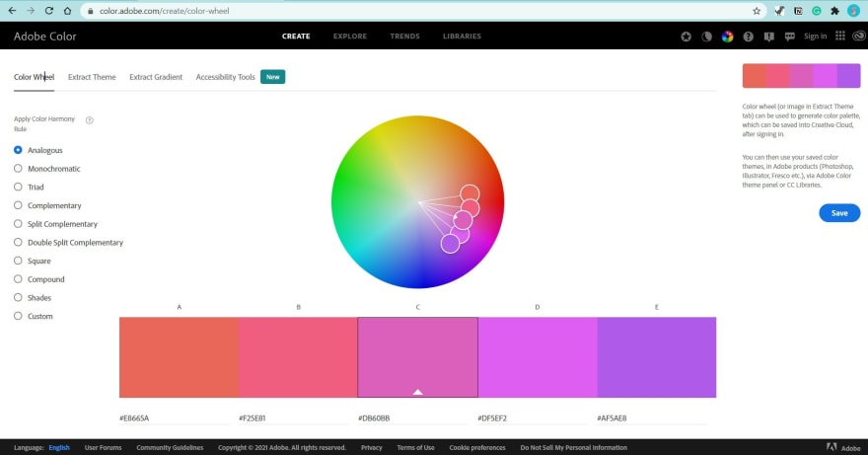Click the site lock icon in the address bar
868x455 pixels.
[90, 11]
